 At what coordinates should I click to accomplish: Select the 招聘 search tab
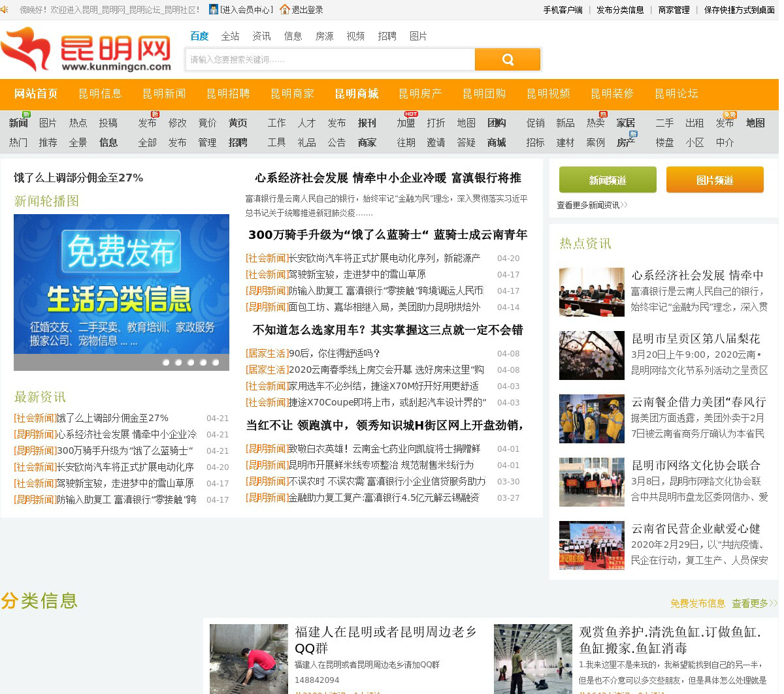387,36
